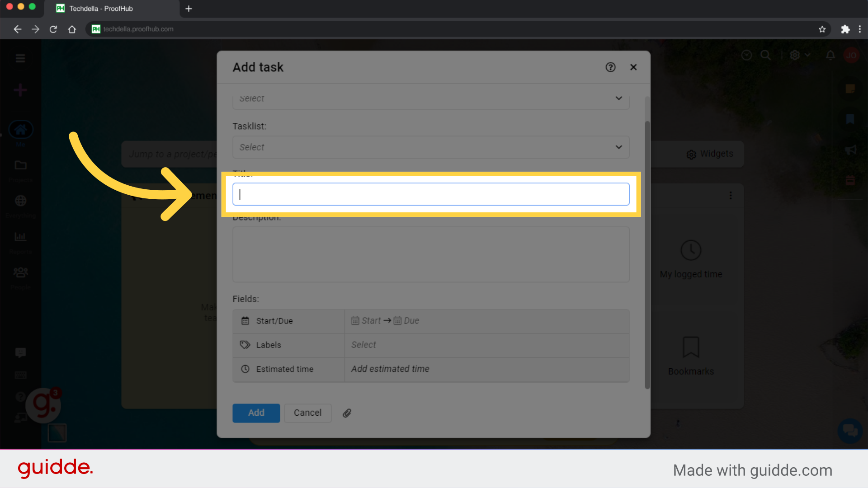Select the Everything globe icon
Screen dimensions: 868x488
tap(20, 201)
